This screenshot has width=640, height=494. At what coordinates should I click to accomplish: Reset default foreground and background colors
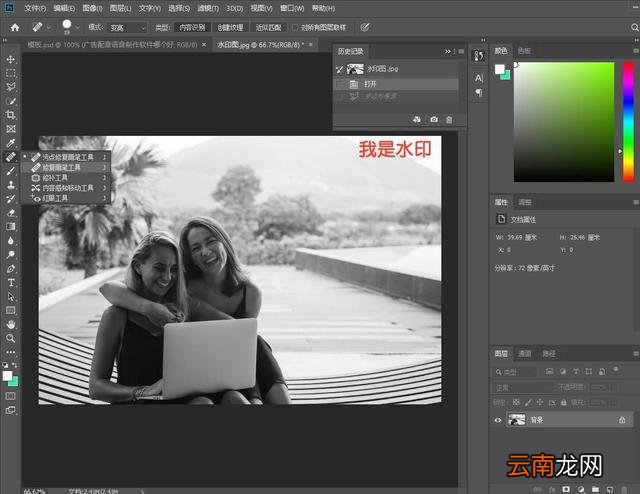(5, 365)
